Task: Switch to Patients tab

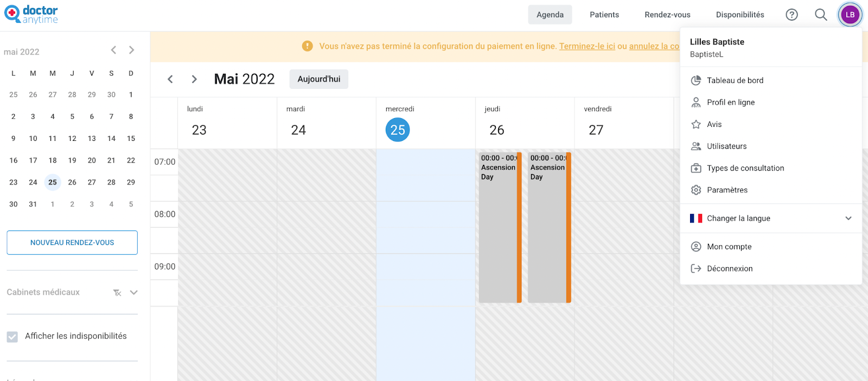Action: (604, 15)
